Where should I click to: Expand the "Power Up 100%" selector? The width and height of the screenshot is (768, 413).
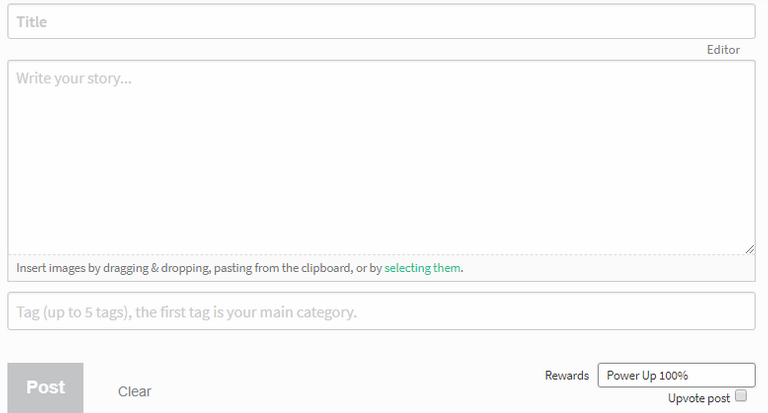pos(675,375)
